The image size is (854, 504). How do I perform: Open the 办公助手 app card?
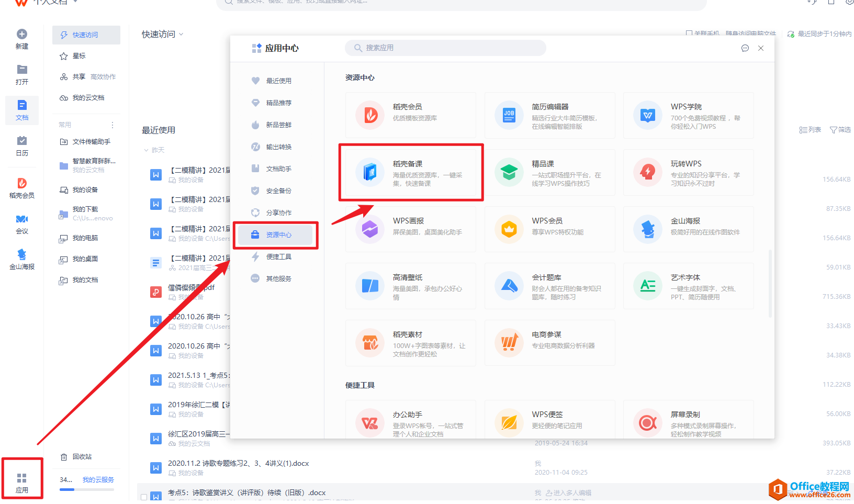(x=411, y=420)
